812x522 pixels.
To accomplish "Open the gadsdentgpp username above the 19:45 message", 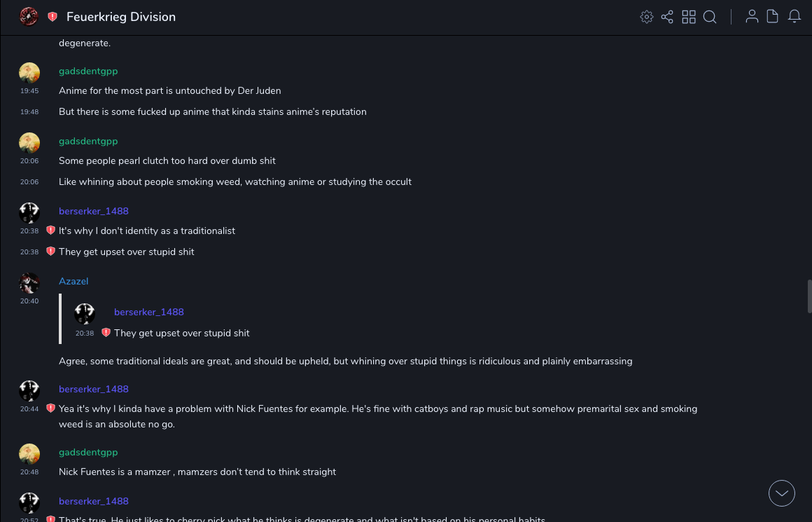I will click(x=88, y=71).
